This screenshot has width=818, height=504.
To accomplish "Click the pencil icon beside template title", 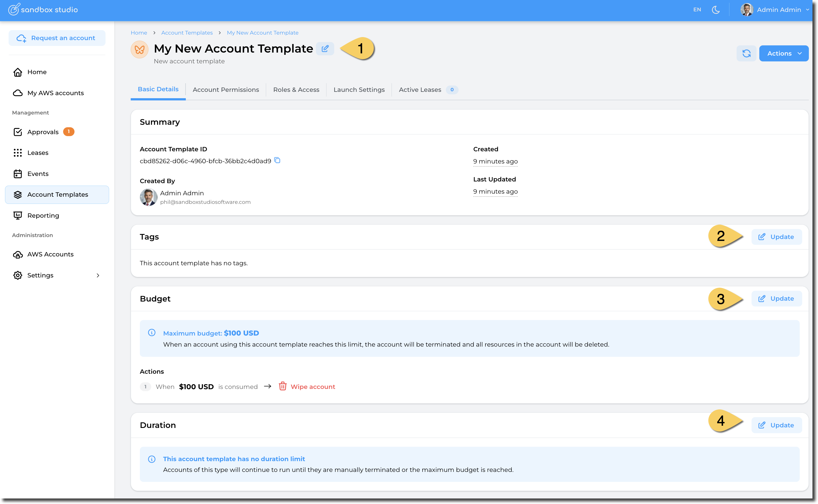I will 325,49.
